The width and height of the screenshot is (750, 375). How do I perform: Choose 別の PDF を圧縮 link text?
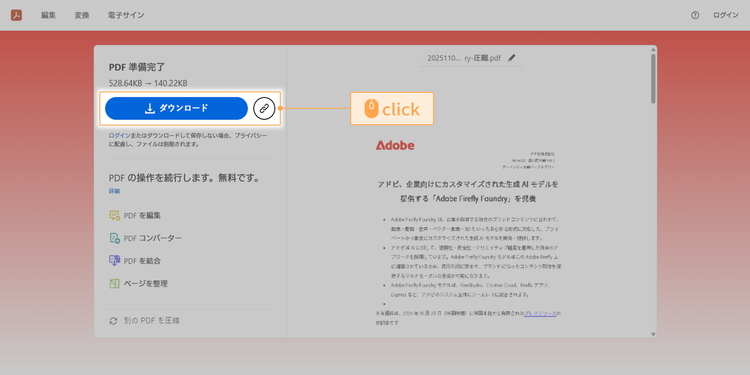(151, 321)
